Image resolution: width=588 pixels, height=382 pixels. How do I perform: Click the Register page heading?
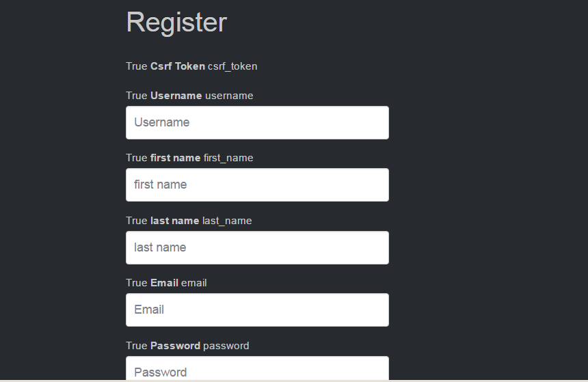tap(176, 22)
